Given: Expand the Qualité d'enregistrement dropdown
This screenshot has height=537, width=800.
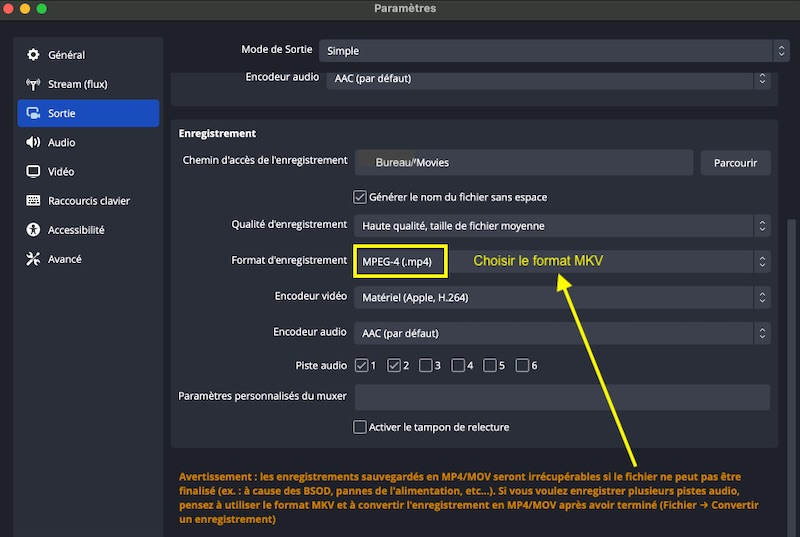Looking at the screenshot, I should (x=561, y=226).
